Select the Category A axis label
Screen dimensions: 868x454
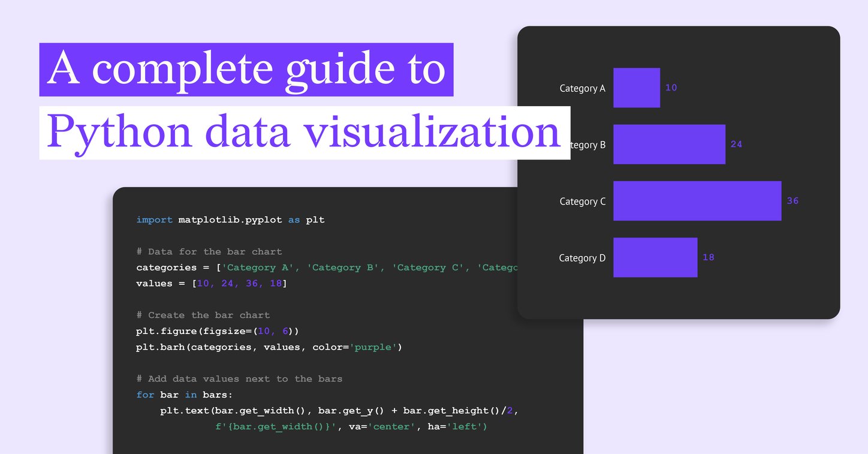point(582,88)
